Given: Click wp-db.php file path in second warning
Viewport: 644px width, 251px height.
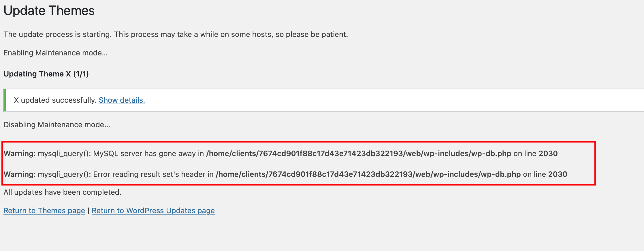Looking at the screenshot, I should point(368,174).
